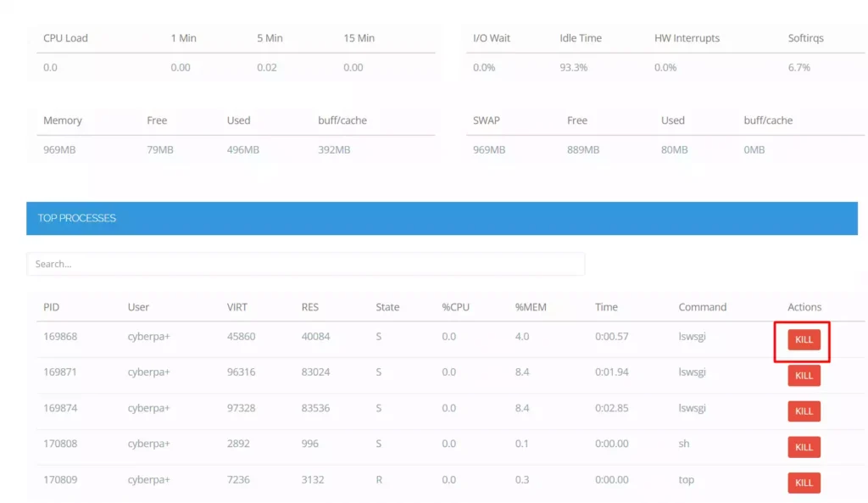Image resolution: width=868 pixels, height=503 pixels.
Task: Click the Memory free value 79MB
Action: point(160,149)
